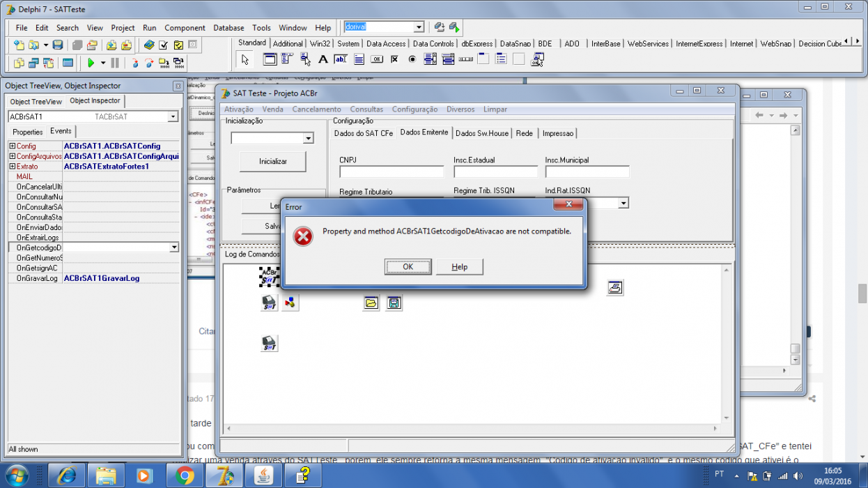Image resolution: width=868 pixels, height=488 pixels.
Task: Click the Windows Start button
Action: pos(16,475)
